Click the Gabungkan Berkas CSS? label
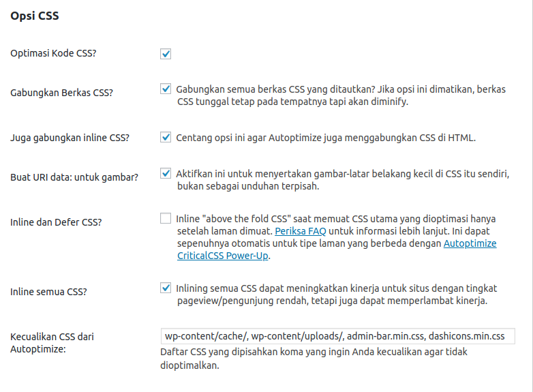This screenshot has width=533, height=392. pos(61,93)
